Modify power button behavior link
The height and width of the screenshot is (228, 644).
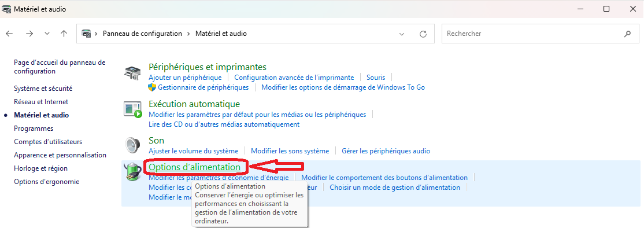[384, 178]
